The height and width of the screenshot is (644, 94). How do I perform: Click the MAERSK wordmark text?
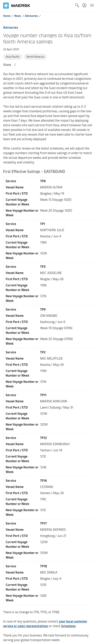(x=21, y=5)
